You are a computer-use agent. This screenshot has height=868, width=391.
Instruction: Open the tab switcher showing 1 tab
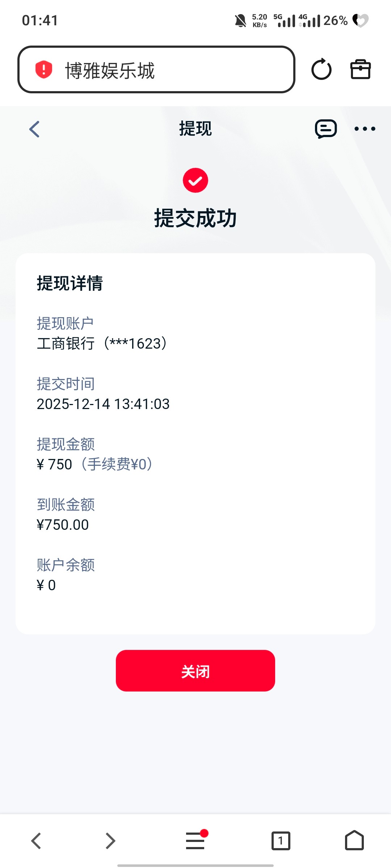click(281, 841)
